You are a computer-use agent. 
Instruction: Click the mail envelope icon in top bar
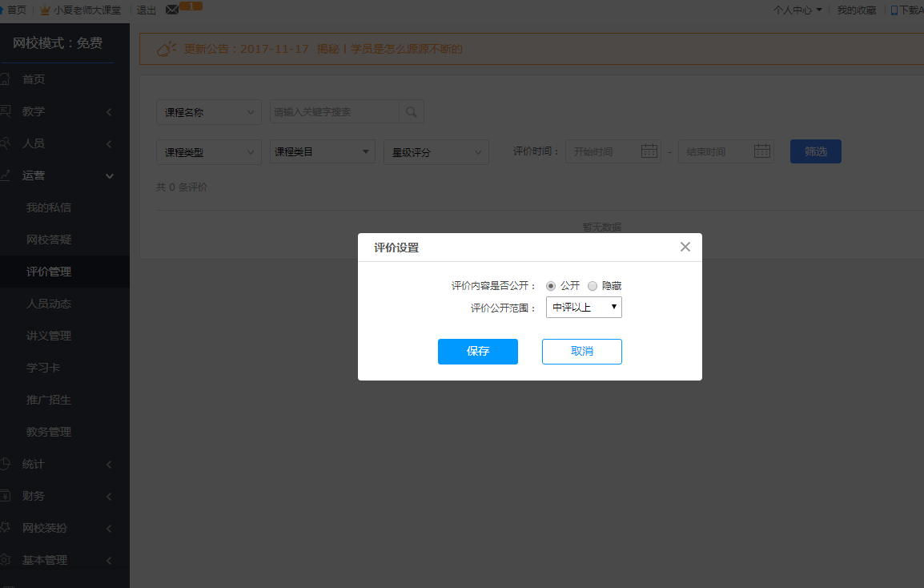pos(172,10)
